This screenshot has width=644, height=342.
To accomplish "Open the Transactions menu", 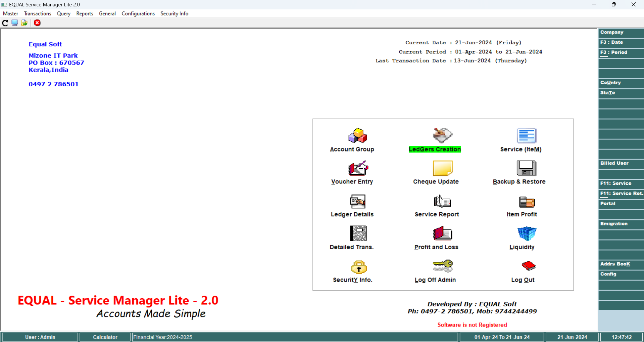I will pos(38,13).
